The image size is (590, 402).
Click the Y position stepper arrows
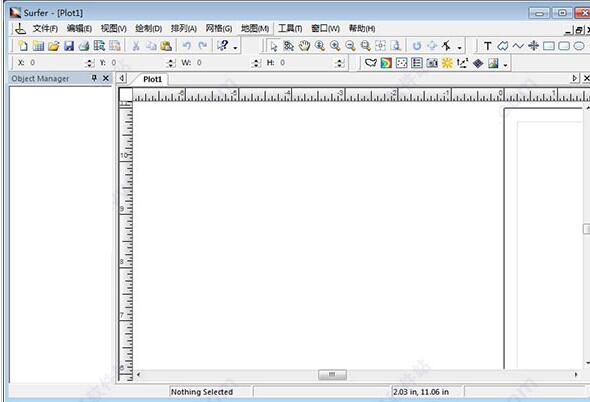(171, 63)
